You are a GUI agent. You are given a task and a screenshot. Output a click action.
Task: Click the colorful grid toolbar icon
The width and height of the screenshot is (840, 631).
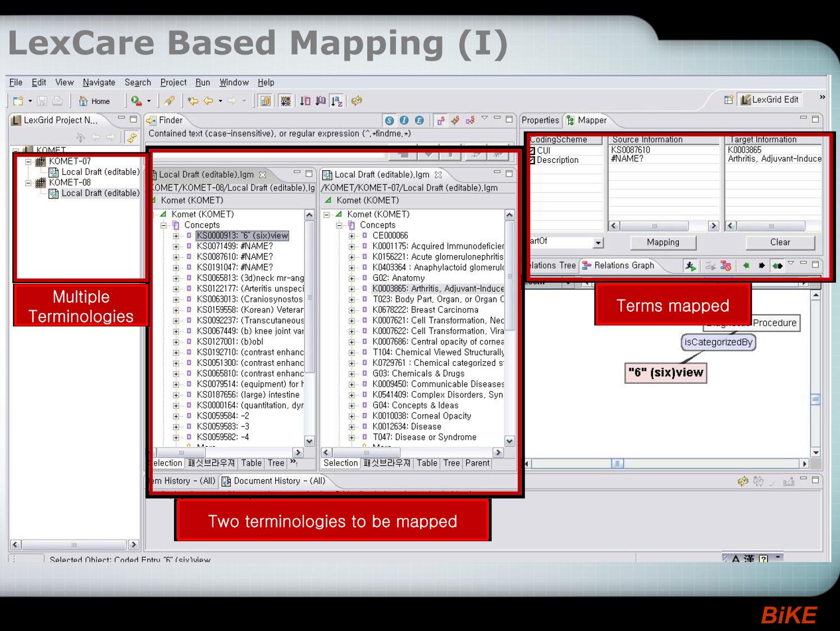(286, 101)
